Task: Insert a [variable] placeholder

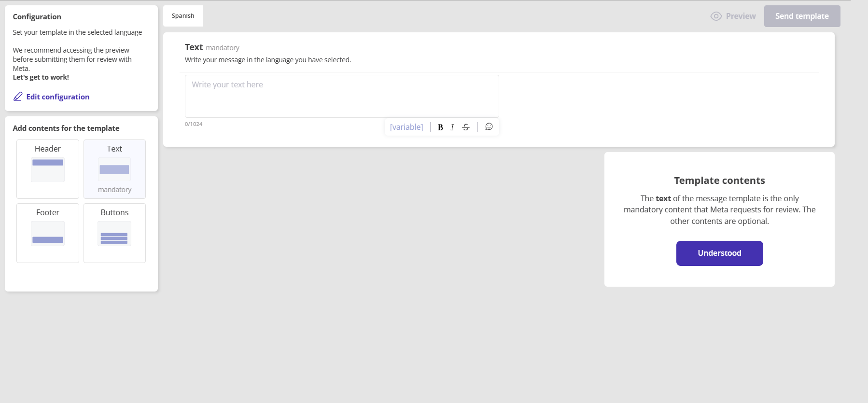Action: click(406, 127)
